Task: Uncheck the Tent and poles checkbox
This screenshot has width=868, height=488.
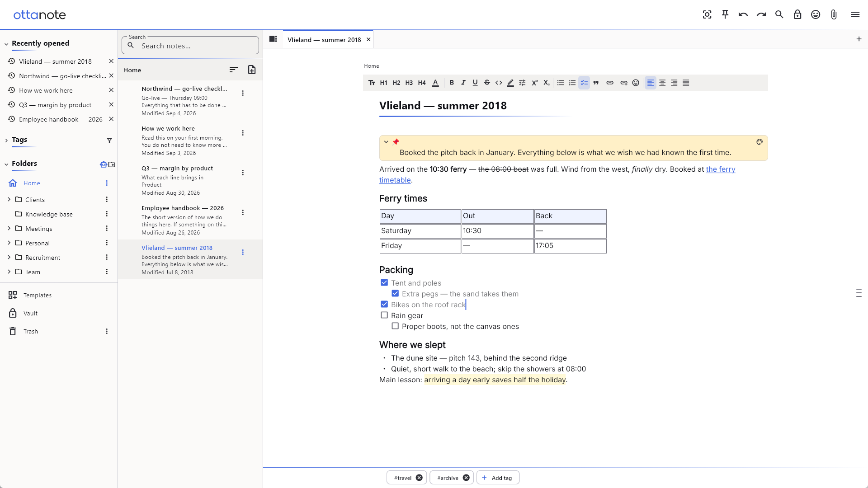Action: [384, 282]
